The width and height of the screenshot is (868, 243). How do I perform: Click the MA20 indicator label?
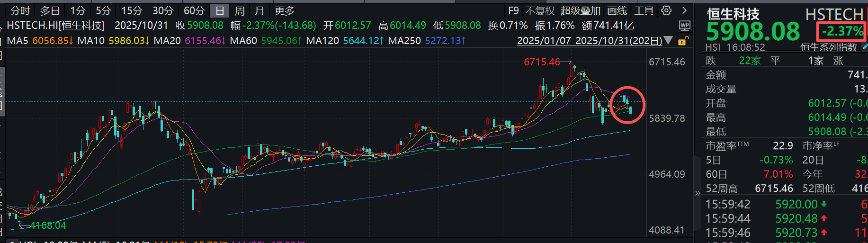[x=167, y=41]
